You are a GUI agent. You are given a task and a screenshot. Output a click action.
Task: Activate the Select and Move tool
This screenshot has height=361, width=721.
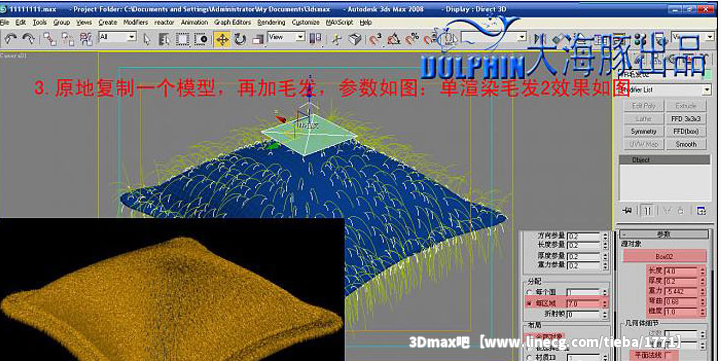coord(222,40)
